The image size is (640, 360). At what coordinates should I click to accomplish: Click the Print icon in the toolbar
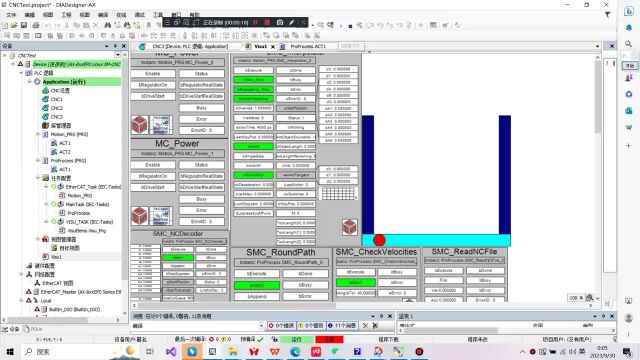(36, 25)
